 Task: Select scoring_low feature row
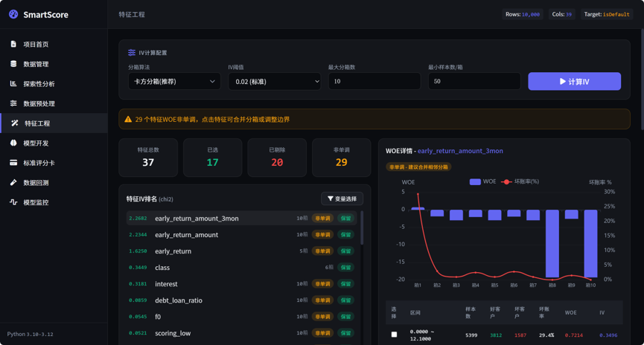[x=241, y=333]
